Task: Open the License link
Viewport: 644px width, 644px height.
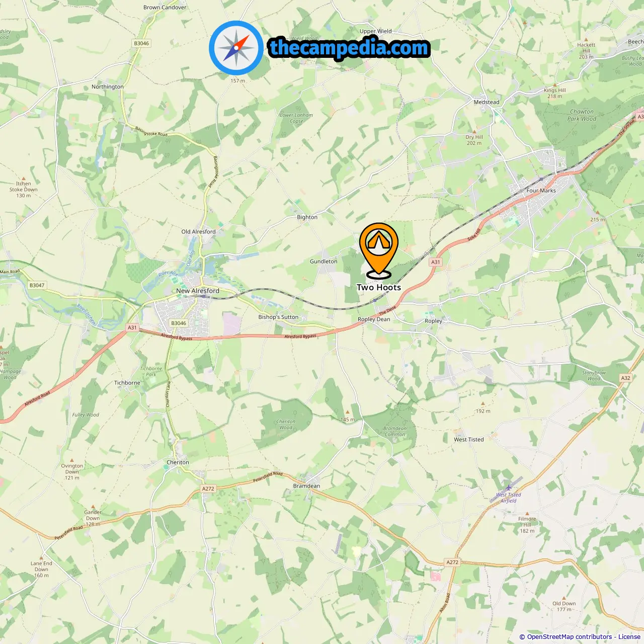Action: [629, 636]
